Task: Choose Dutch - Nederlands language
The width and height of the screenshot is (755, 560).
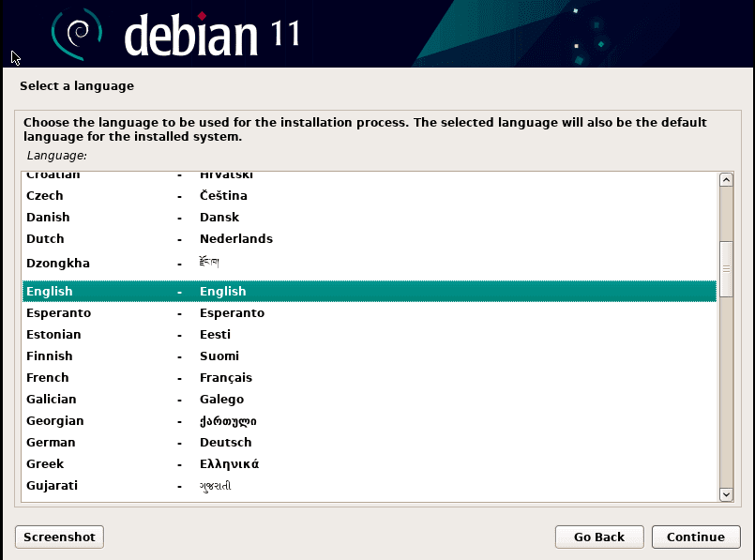Action: [370, 239]
